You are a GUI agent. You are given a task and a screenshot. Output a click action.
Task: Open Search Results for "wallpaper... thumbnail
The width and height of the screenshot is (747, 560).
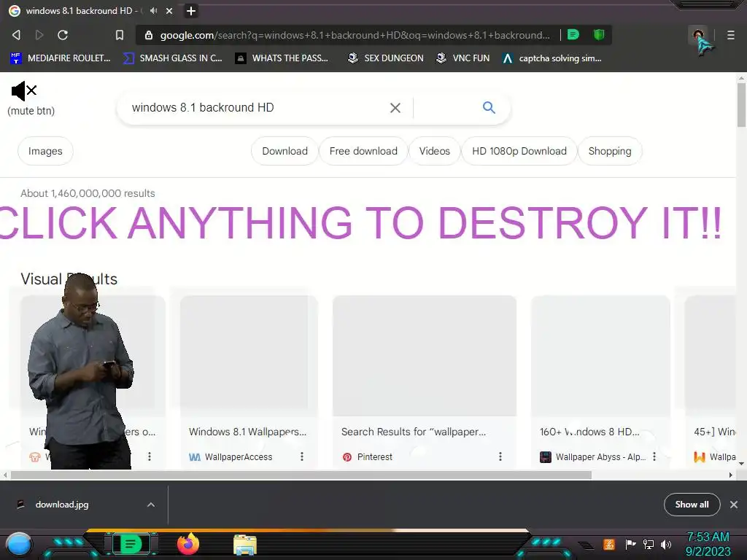(425, 356)
